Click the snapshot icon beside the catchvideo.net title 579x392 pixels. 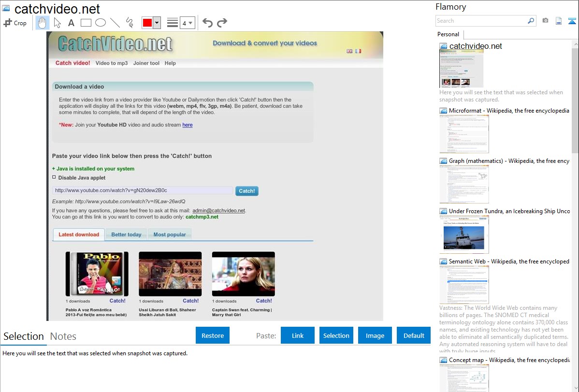[6, 8]
